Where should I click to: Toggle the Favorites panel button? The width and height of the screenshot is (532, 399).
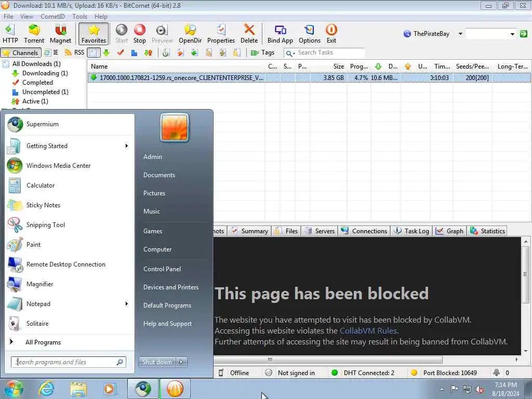coord(94,34)
